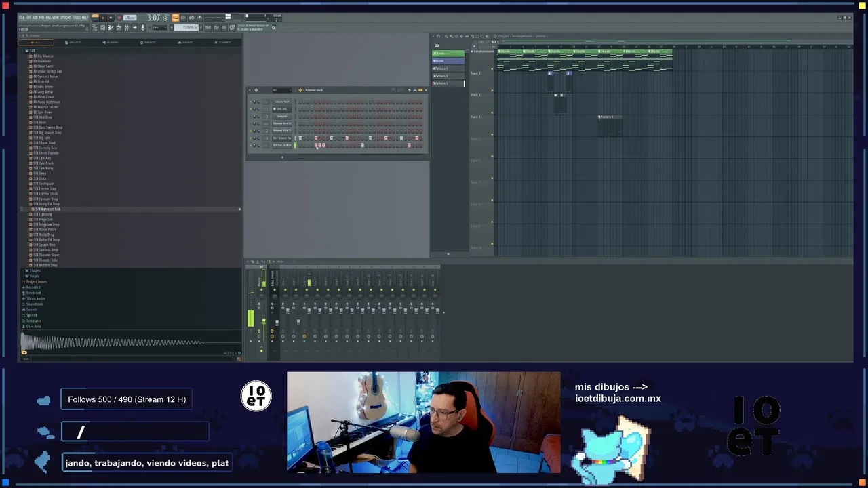Viewport: 868px width, 488px height.
Task: Select SFX Earthquake sample
Action: [45, 184]
